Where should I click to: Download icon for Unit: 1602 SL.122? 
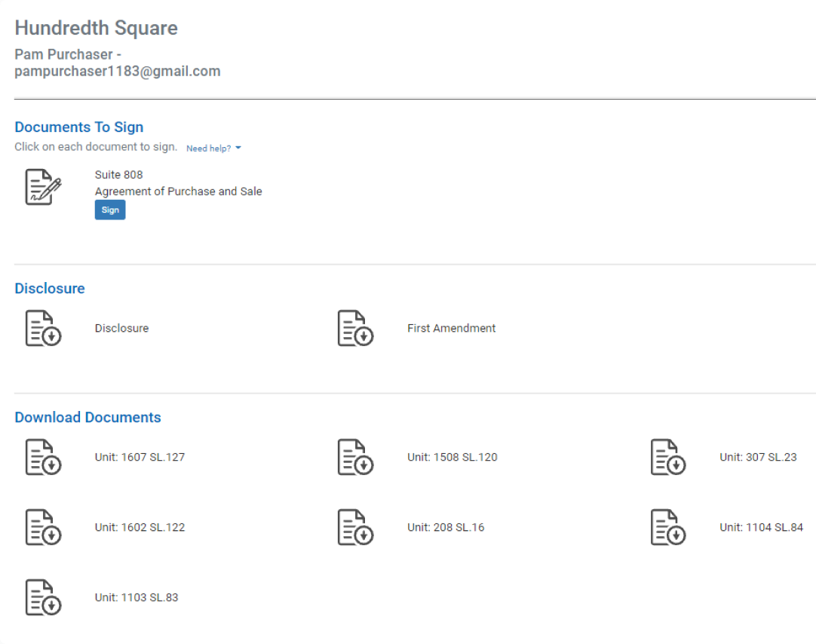(43, 527)
